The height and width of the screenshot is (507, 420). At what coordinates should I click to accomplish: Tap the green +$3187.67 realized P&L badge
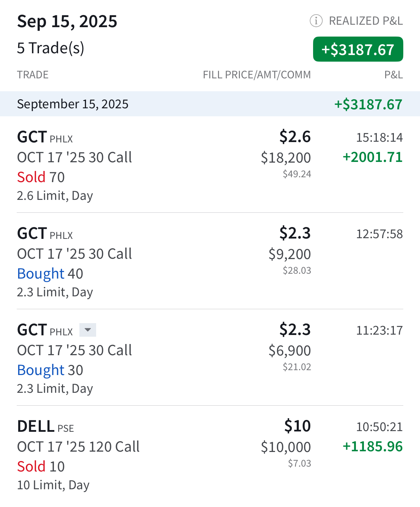(x=358, y=49)
